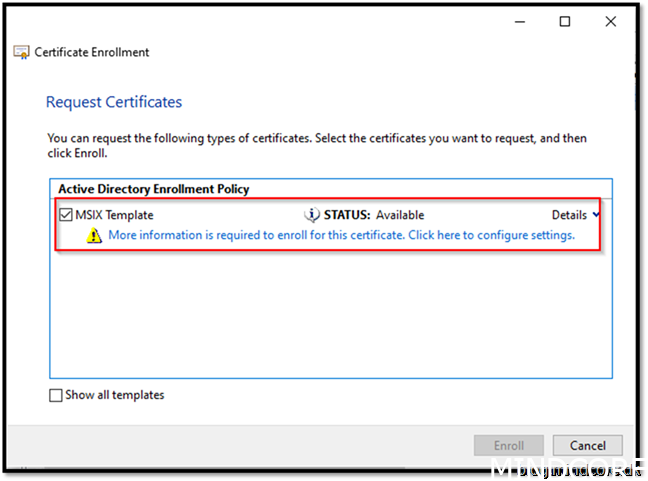Maximize the Certificate Enrollment window

tap(564, 21)
